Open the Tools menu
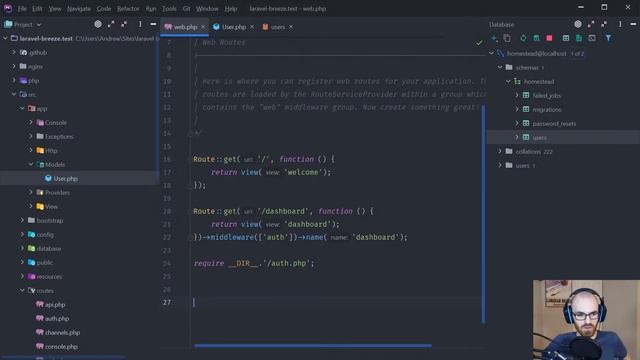The height and width of the screenshot is (360, 640). [x=169, y=9]
